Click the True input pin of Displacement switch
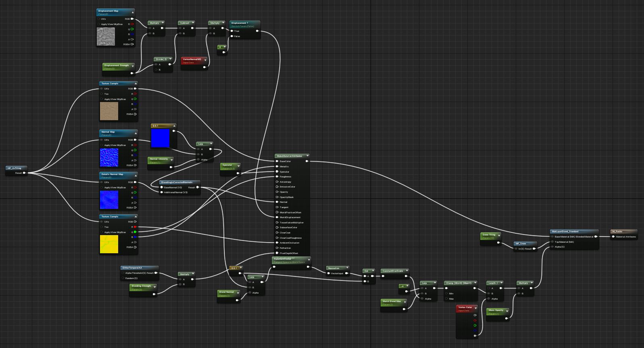This screenshot has width=644, height=348. pyautogui.click(x=232, y=31)
